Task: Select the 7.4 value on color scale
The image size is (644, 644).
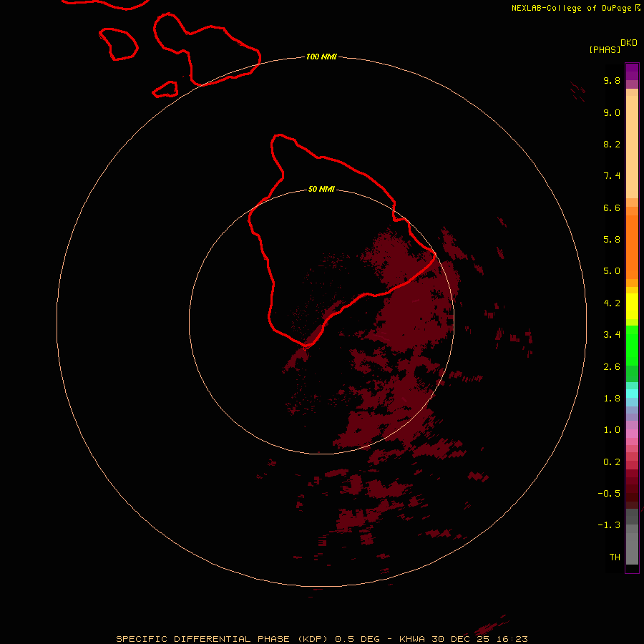Action: (612, 176)
